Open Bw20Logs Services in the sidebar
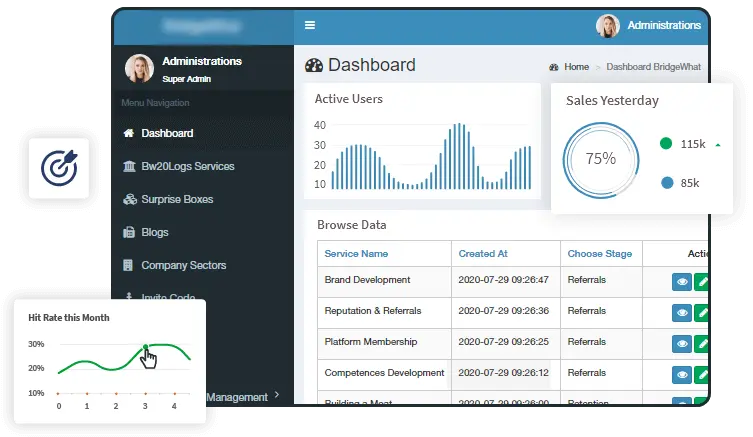753x437 pixels. [187, 166]
